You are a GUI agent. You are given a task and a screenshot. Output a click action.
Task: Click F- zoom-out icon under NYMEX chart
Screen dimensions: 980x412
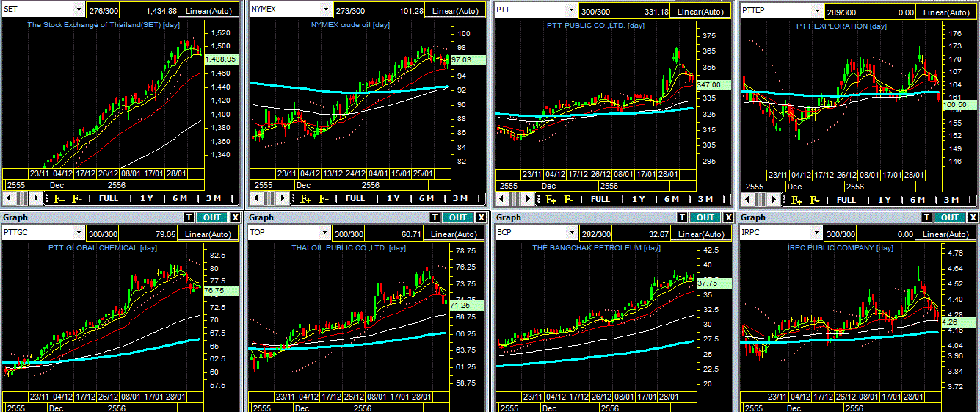coord(322,198)
